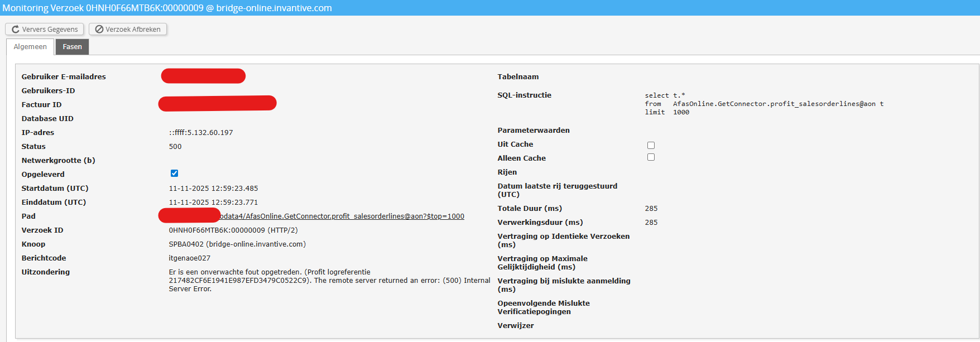Click the Startdatum (UTC) timestamp value

[213, 189]
